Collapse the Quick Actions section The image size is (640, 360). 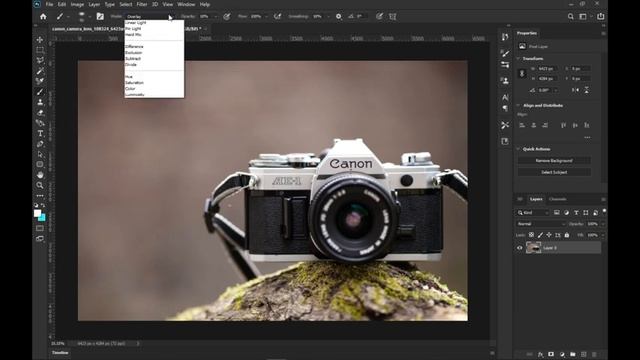518,149
